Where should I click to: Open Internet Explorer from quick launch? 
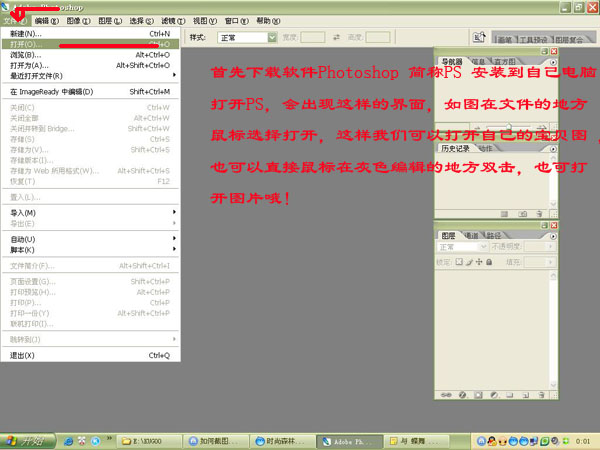click(x=68, y=441)
